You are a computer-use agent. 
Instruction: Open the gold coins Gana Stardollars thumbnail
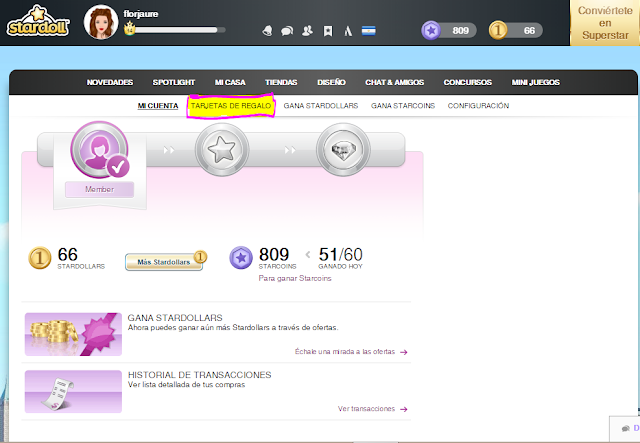73,334
